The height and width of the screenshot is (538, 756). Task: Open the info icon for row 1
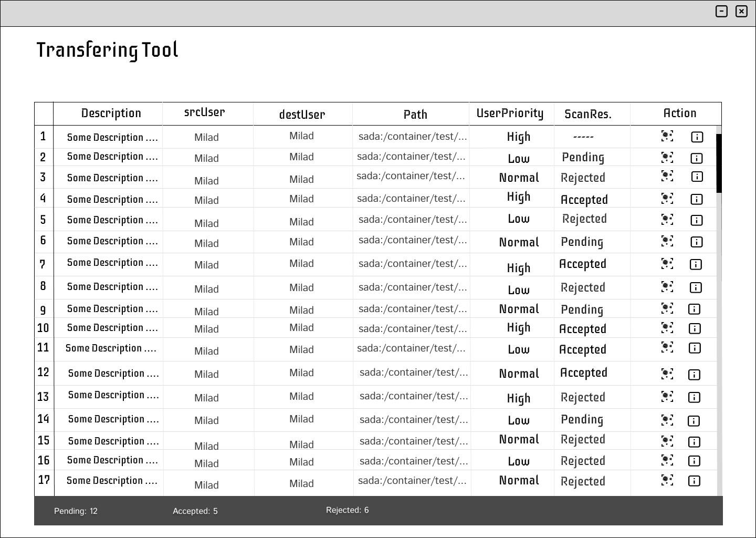(697, 137)
